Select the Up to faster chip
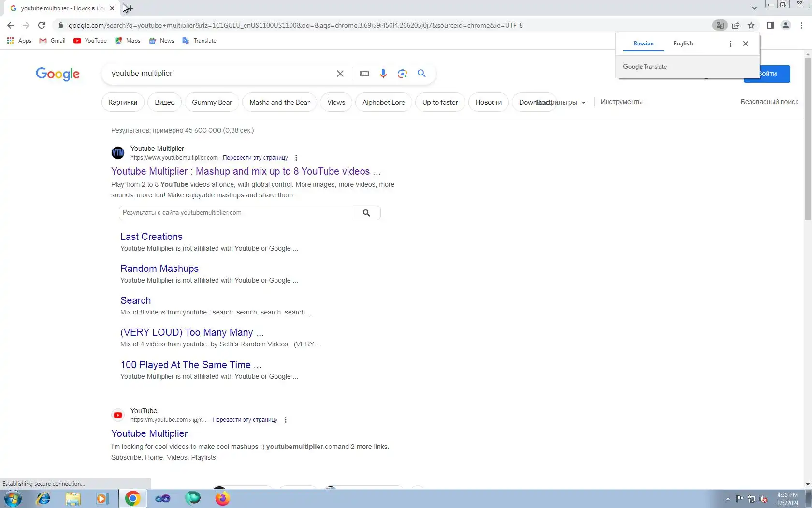Image resolution: width=812 pixels, height=508 pixels. [x=440, y=102]
